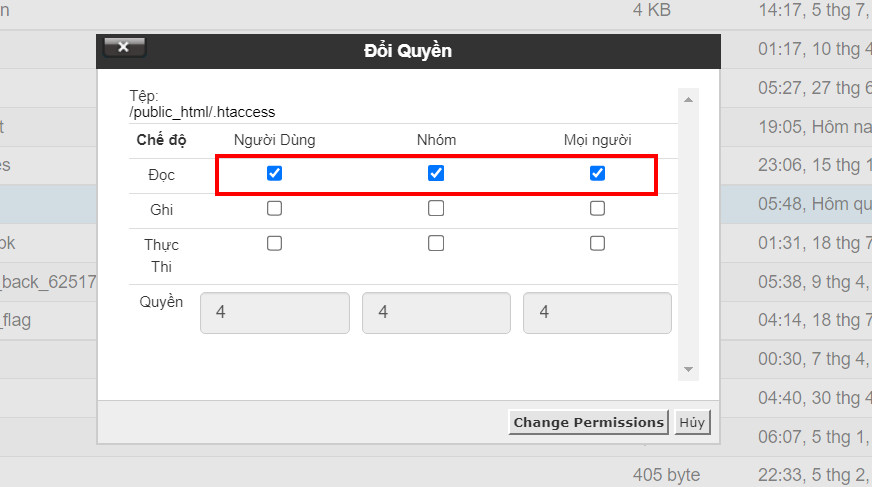Uncheck Đọc permission for Người Dùng
Viewport: 872px width, 487px height.
275,173
